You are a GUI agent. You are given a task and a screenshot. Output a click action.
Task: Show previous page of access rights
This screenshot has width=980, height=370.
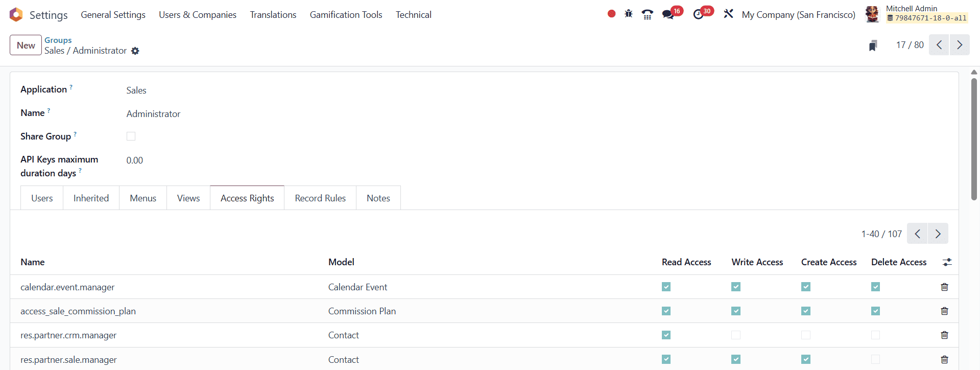(x=917, y=234)
